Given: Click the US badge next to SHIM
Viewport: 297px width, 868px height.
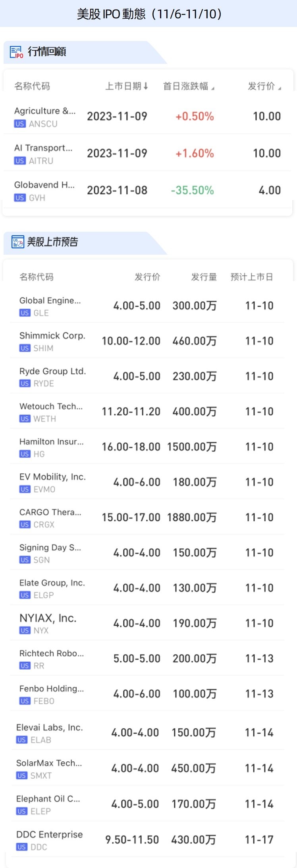Looking at the screenshot, I should 25,348.
